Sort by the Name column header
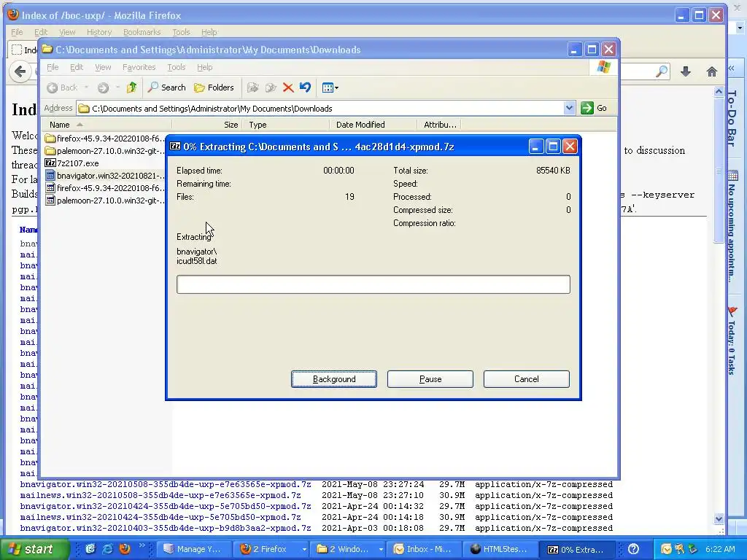747x560 pixels. pyautogui.click(x=107, y=125)
